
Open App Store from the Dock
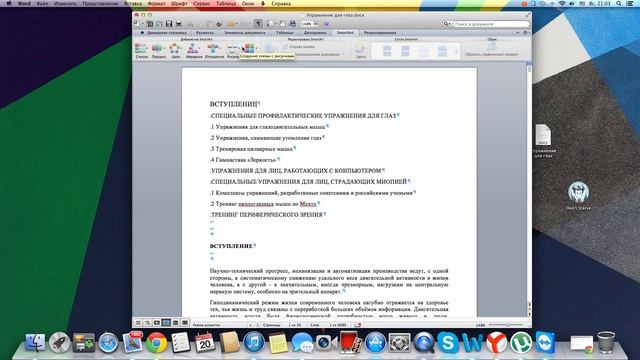375,342
